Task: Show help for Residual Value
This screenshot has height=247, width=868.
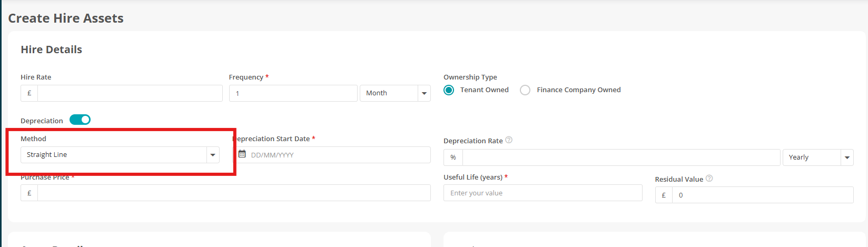Action: tap(709, 179)
